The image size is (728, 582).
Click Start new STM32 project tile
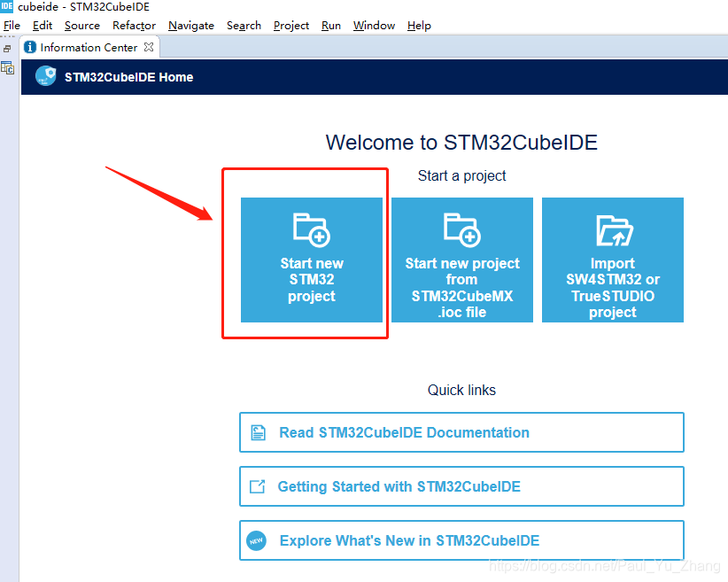point(312,260)
